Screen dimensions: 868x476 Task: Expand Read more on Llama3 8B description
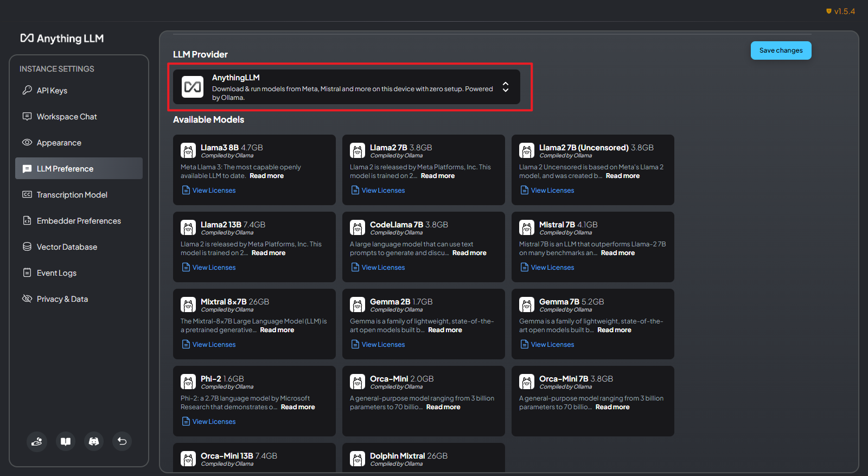coord(266,176)
